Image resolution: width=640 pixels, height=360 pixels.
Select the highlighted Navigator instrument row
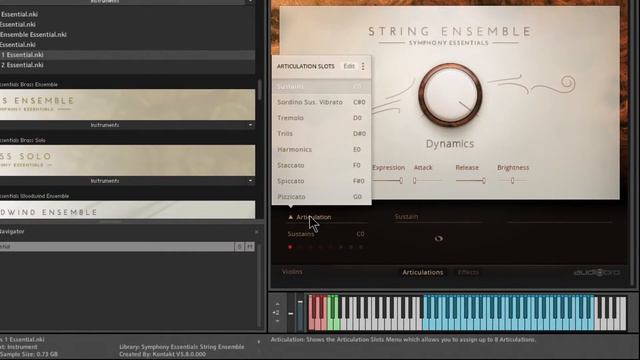tap(117, 247)
